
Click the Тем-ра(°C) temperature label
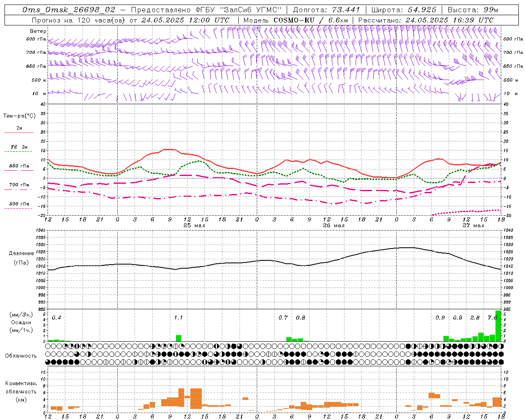pos(19,116)
